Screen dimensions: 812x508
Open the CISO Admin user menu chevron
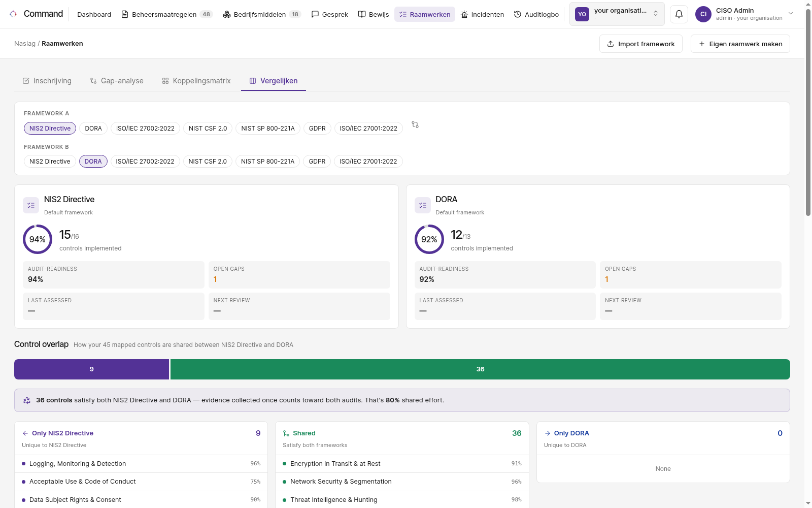point(790,14)
